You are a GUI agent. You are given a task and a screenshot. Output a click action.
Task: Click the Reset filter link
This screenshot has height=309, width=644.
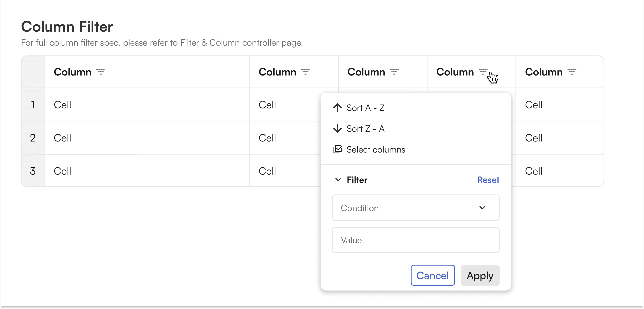[488, 180]
